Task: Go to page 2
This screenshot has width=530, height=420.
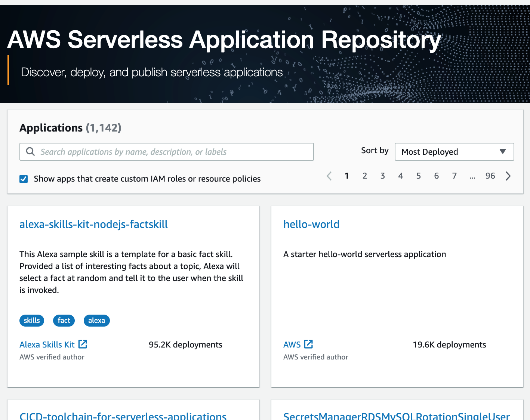Action: 365,176
